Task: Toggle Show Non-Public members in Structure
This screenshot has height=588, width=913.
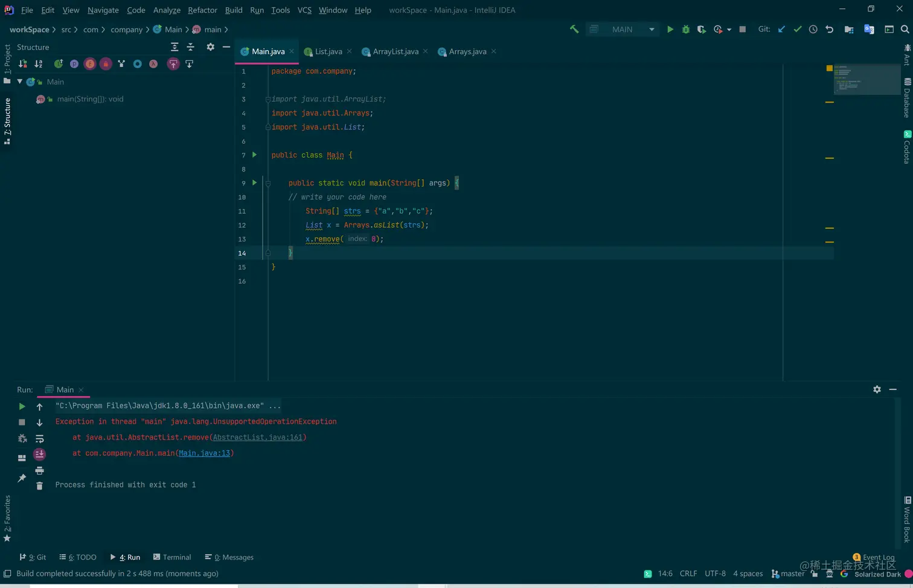Action: pos(106,63)
